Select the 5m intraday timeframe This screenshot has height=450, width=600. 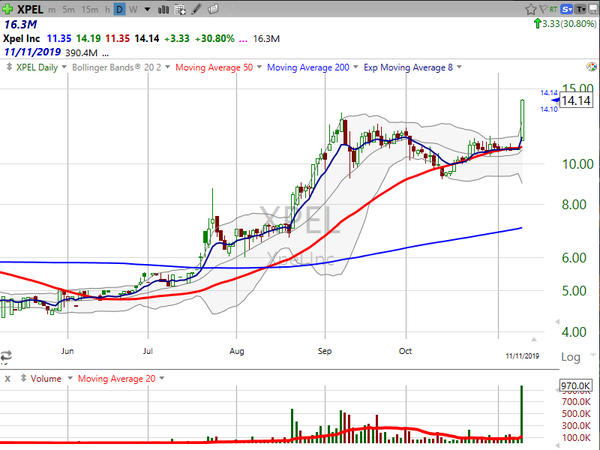(68, 10)
